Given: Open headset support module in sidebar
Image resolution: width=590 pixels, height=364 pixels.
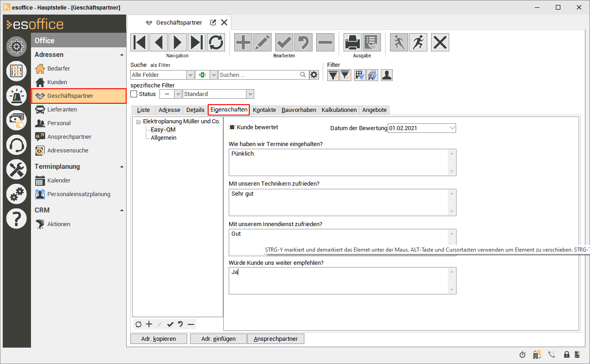Looking at the screenshot, I should click(16, 145).
